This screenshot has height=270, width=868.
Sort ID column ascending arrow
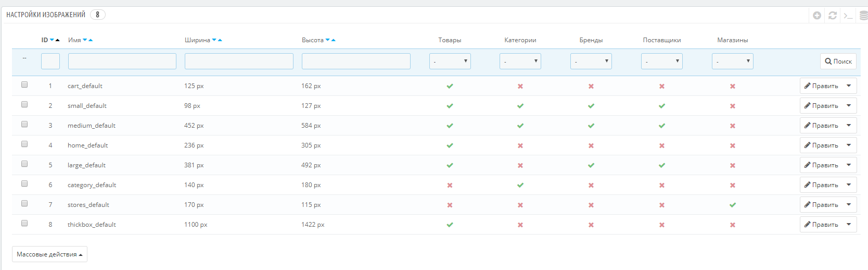tap(58, 40)
